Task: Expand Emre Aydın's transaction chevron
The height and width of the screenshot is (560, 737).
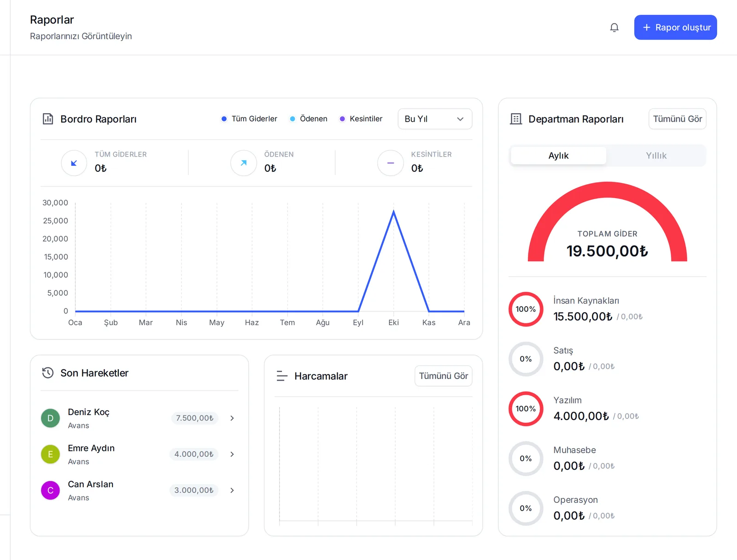Action: pyautogui.click(x=232, y=454)
